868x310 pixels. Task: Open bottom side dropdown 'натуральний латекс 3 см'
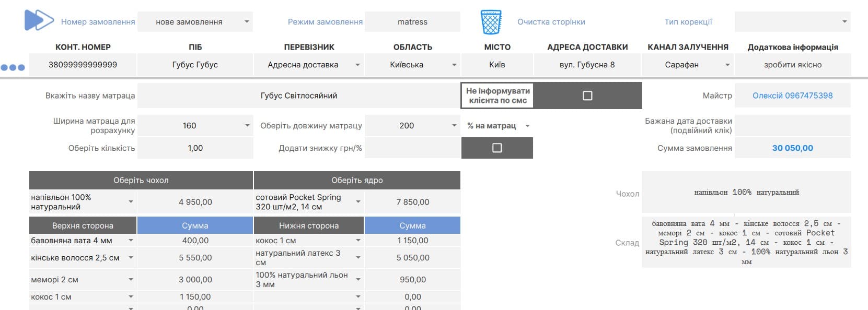click(x=358, y=258)
